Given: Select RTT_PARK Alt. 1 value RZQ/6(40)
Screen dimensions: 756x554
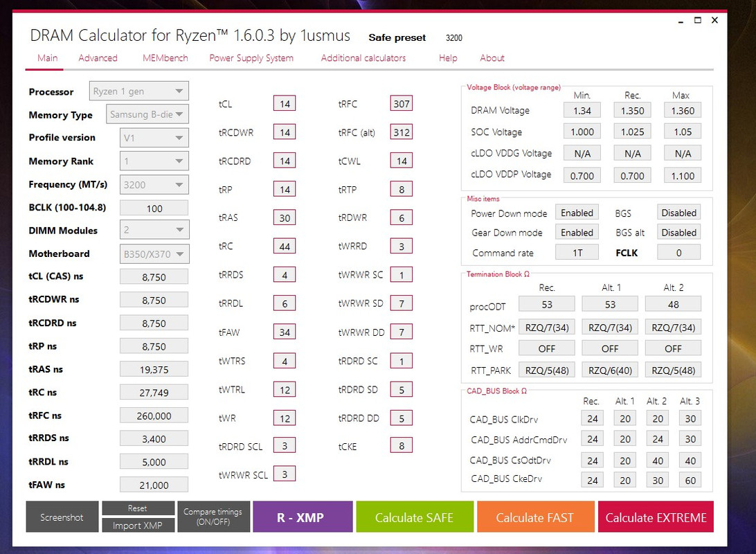Looking at the screenshot, I should 610,370.
